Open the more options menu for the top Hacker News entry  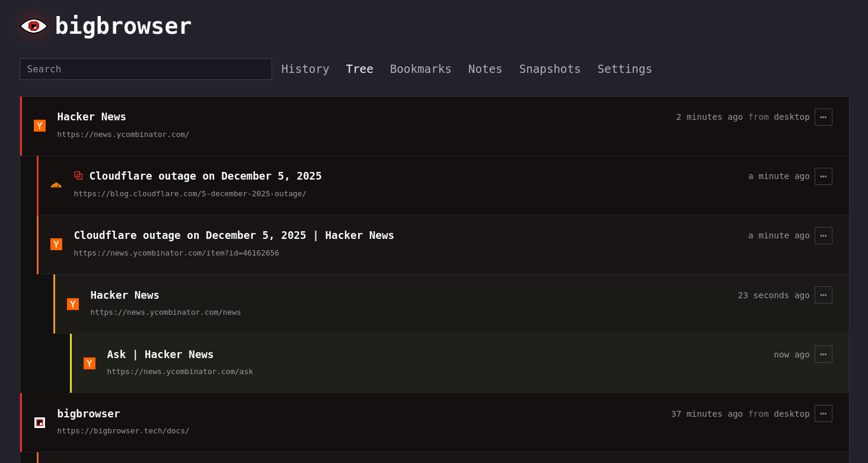point(823,117)
